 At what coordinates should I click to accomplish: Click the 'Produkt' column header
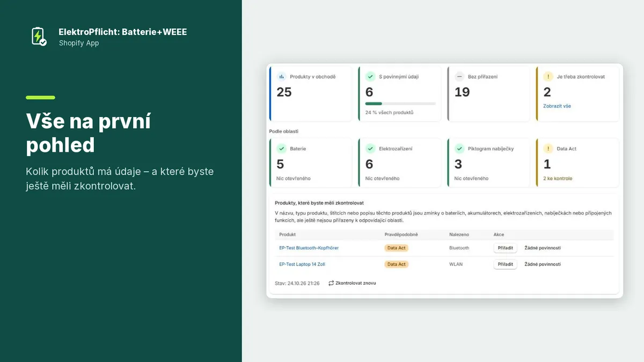coord(288,234)
